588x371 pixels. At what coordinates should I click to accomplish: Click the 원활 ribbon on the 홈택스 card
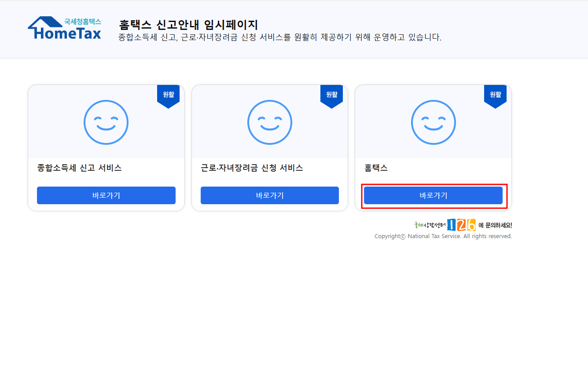pyautogui.click(x=495, y=94)
